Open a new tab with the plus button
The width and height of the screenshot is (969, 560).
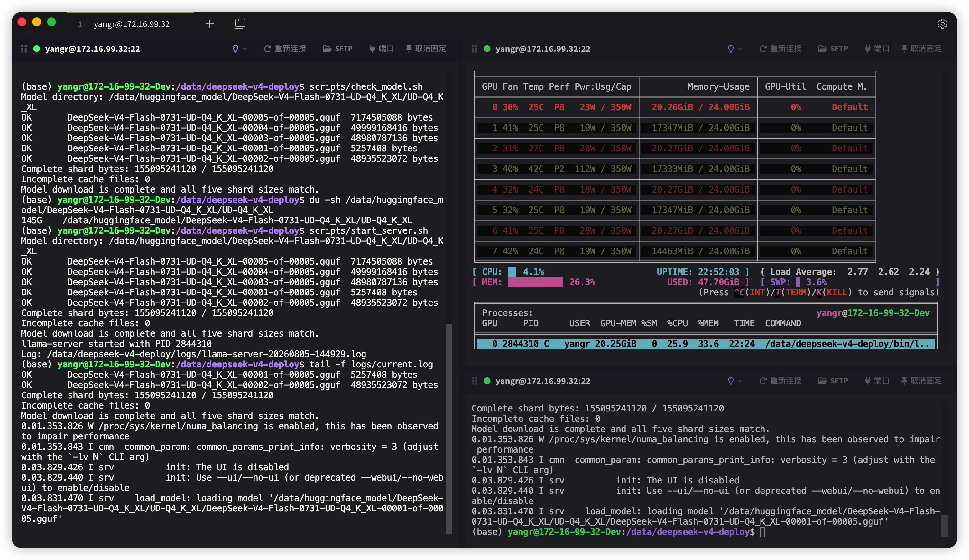(209, 24)
